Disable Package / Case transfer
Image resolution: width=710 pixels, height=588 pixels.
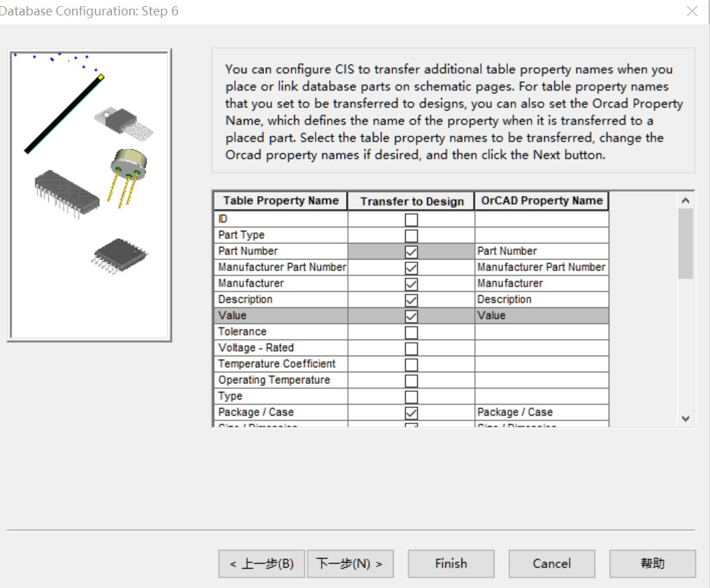point(412,412)
